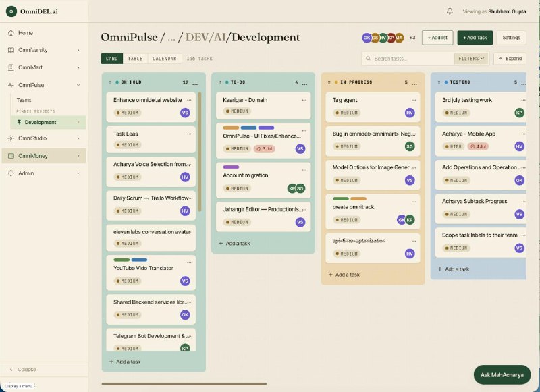Click the search magnifier icon
The image size is (540, 392).
368,59
